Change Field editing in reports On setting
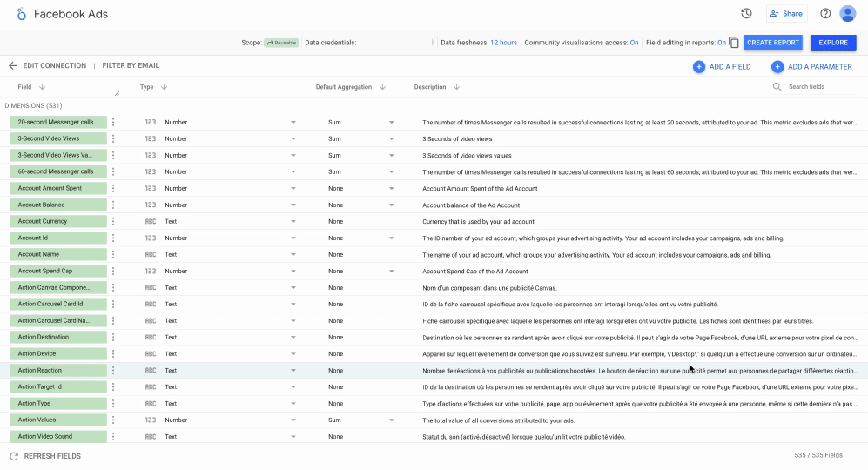 (x=722, y=43)
